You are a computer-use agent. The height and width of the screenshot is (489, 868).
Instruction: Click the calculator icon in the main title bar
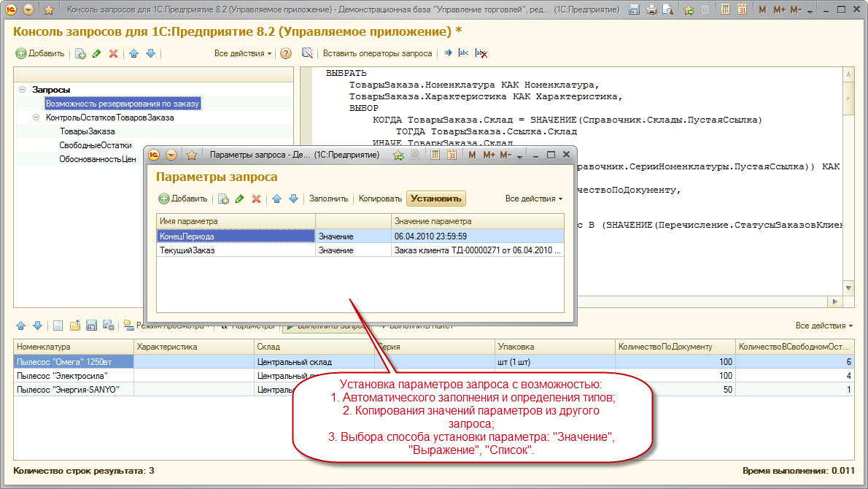(726, 10)
